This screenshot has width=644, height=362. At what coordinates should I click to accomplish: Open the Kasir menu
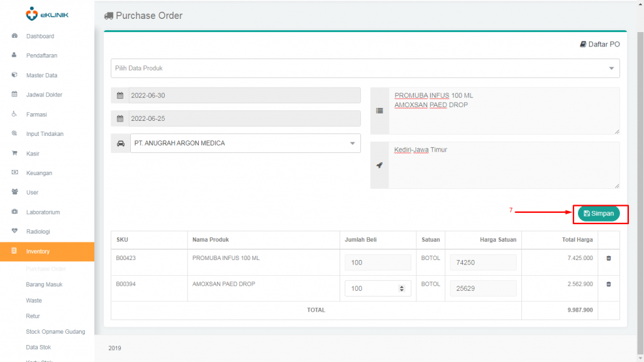[x=33, y=154]
